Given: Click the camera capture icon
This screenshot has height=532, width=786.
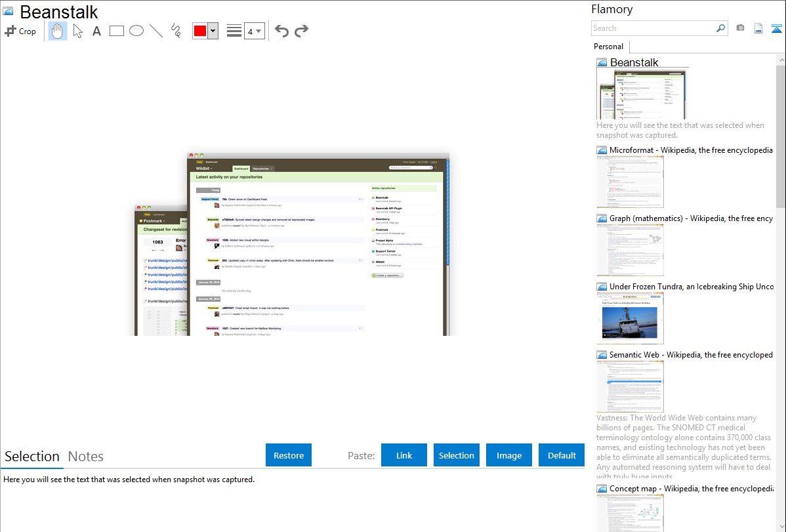Looking at the screenshot, I should pyautogui.click(x=740, y=28).
